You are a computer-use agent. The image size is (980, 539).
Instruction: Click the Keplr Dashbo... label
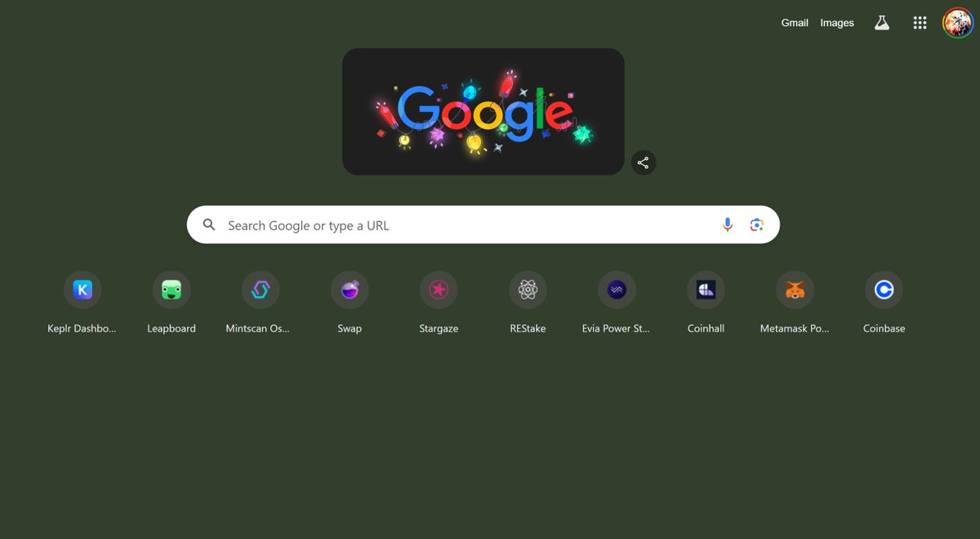(x=82, y=328)
